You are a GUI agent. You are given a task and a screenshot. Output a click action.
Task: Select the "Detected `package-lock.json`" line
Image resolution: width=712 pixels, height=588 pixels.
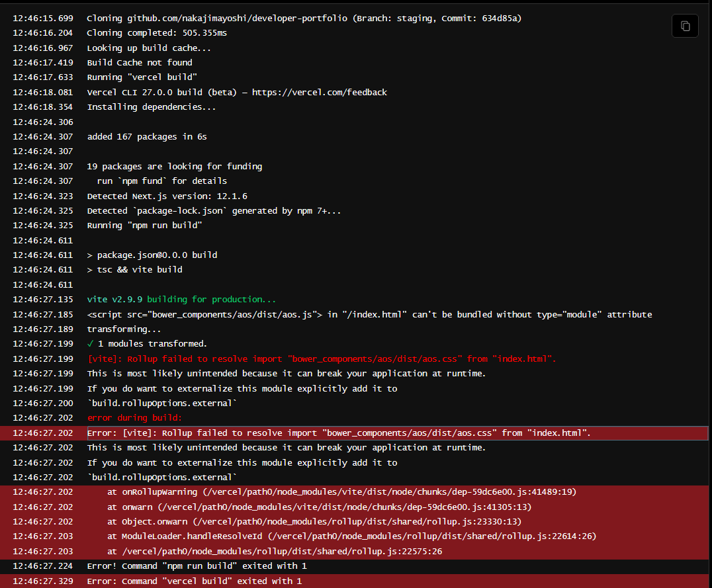point(214,211)
